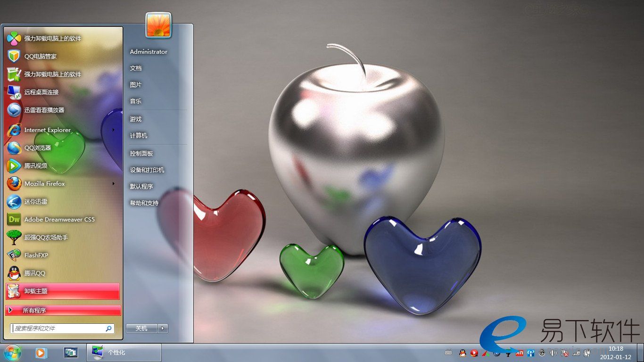Expand the Internet Explorer jump list arrow
This screenshot has width=644, height=362.
(114, 130)
